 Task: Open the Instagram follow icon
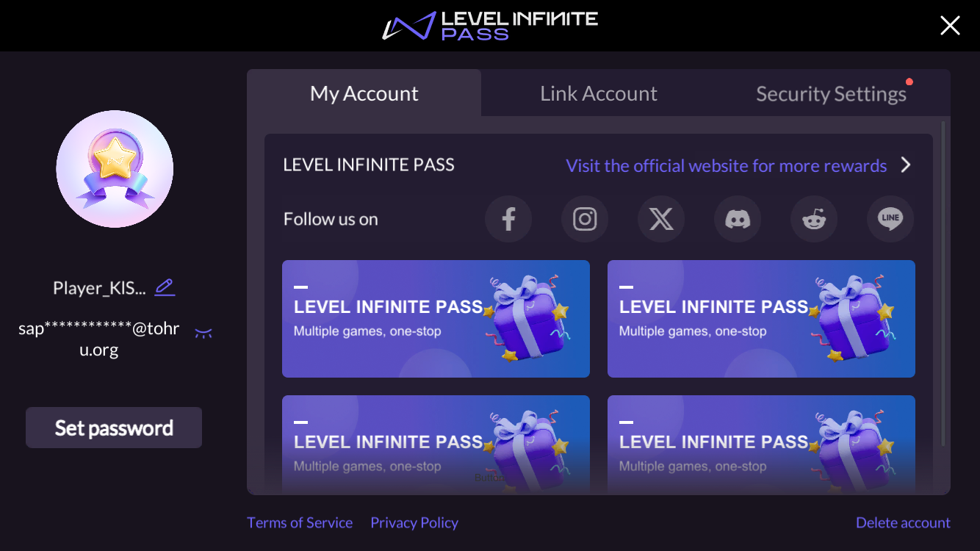click(x=585, y=218)
